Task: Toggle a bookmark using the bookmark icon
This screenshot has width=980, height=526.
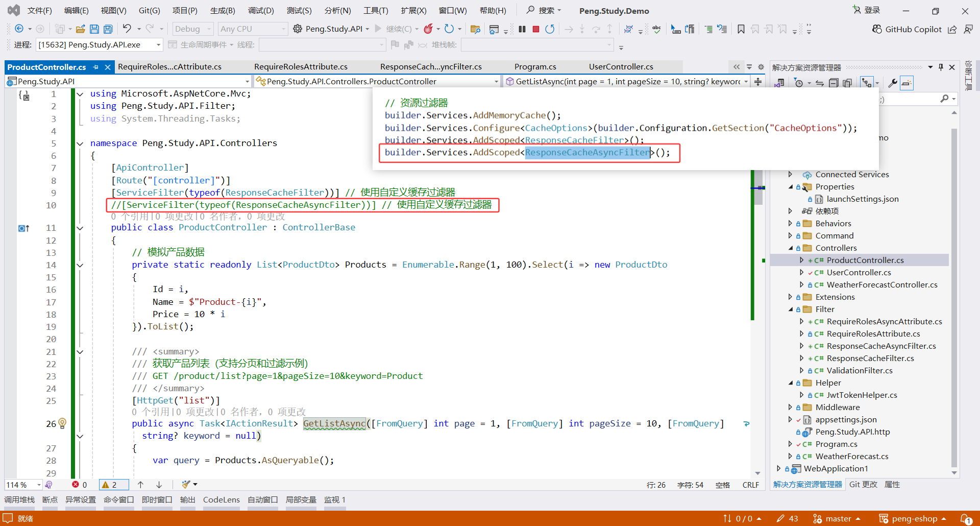Action: [x=741, y=29]
